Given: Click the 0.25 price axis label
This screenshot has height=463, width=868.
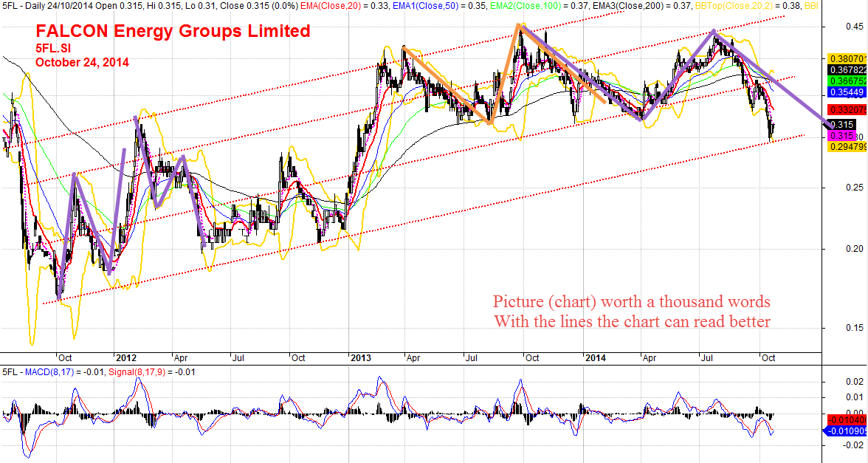Looking at the screenshot, I should [x=854, y=188].
